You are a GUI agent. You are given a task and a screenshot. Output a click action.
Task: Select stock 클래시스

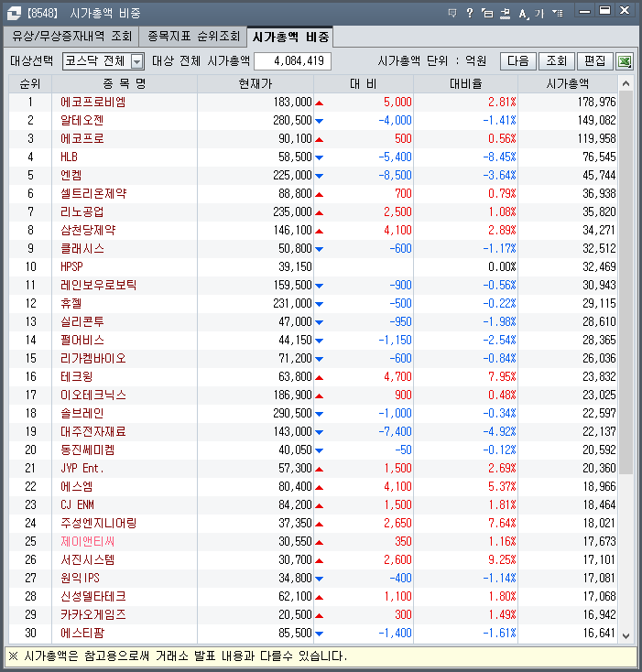pos(82,249)
